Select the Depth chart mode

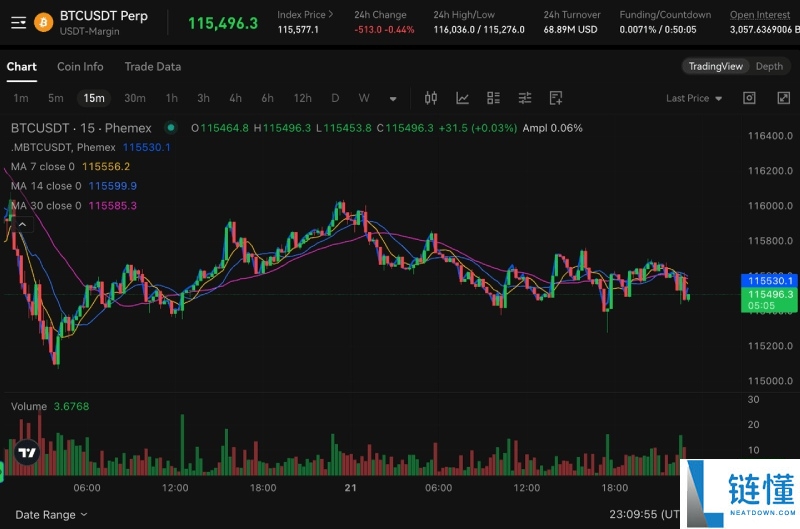click(769, 66)
